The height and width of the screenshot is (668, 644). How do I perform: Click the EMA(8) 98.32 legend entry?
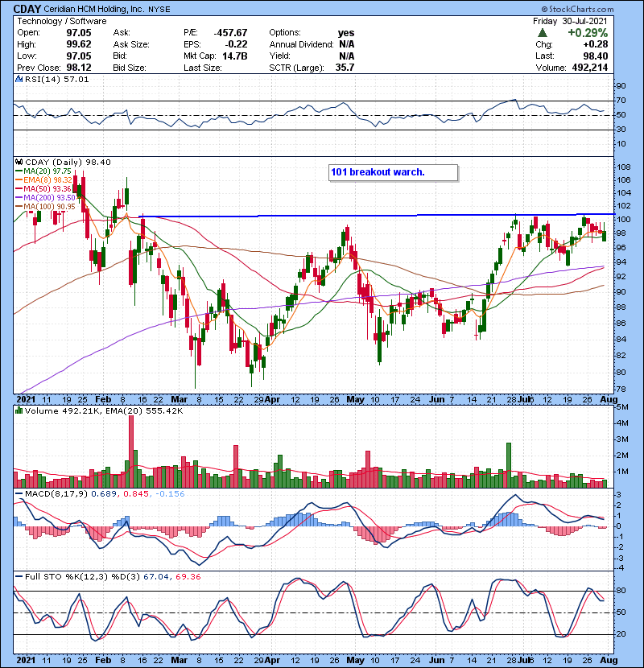click(x=43, y=180)
